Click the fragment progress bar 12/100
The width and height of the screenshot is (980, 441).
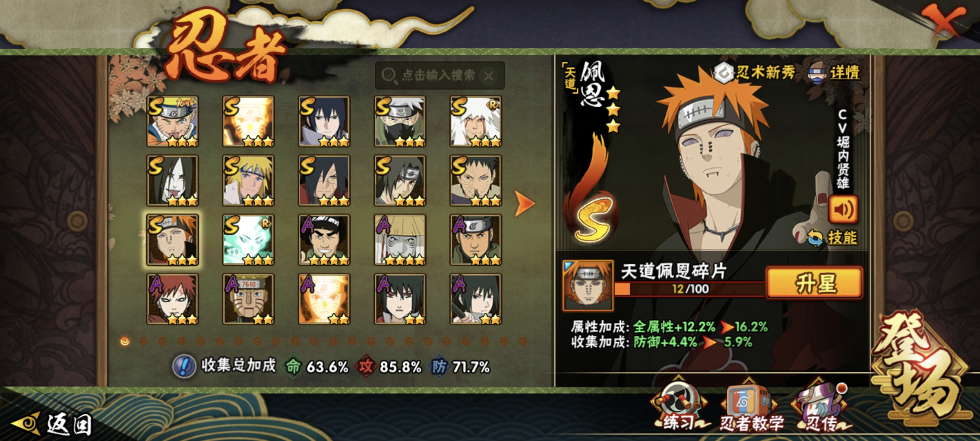click(689, 289)
